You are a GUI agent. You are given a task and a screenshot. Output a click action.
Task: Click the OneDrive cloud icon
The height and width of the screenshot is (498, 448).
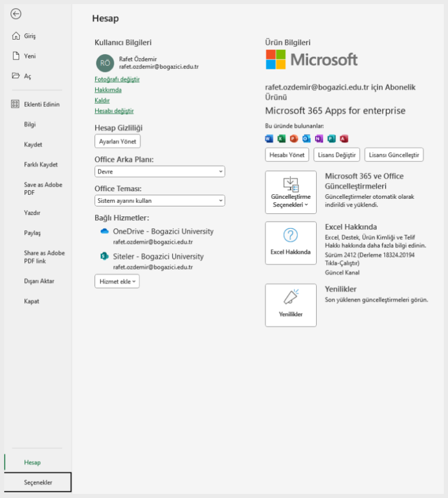pos(104,231)
